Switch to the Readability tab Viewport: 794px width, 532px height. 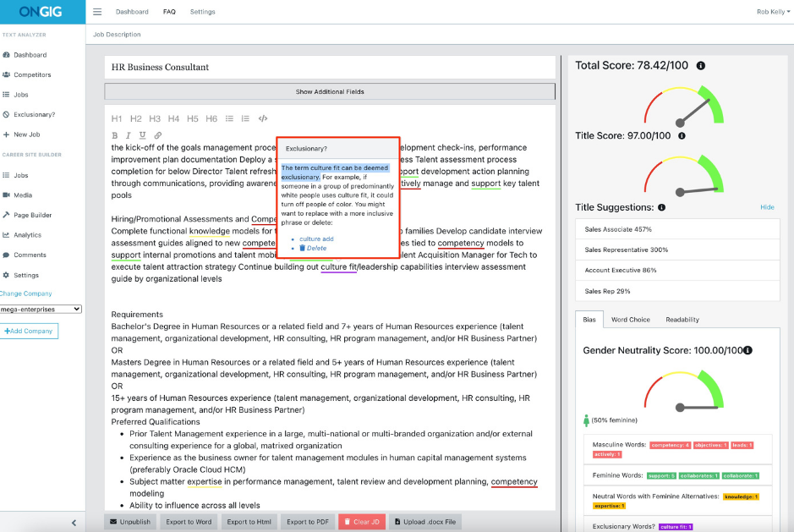682,320
